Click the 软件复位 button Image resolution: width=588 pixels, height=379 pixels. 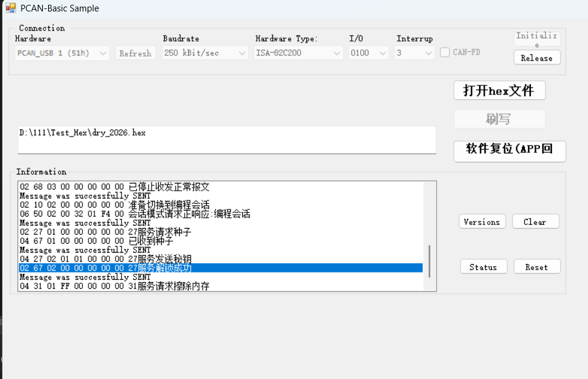click(509, 150)
